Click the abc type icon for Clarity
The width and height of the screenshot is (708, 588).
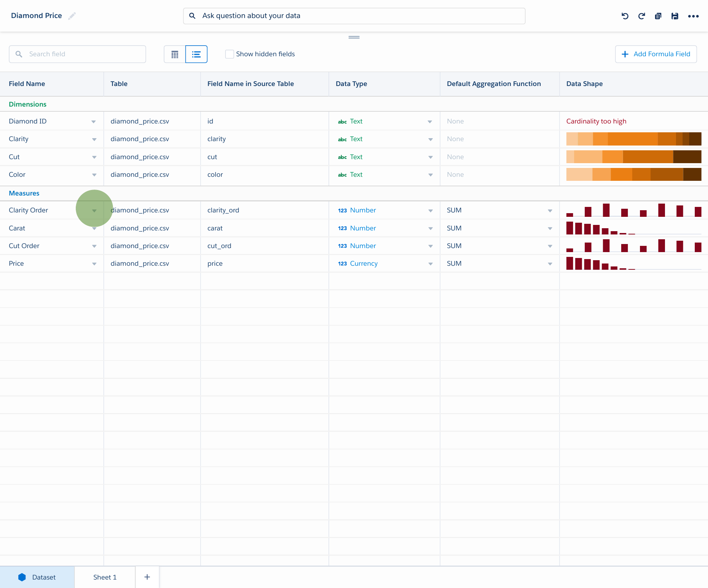click(x=342, y=139)
